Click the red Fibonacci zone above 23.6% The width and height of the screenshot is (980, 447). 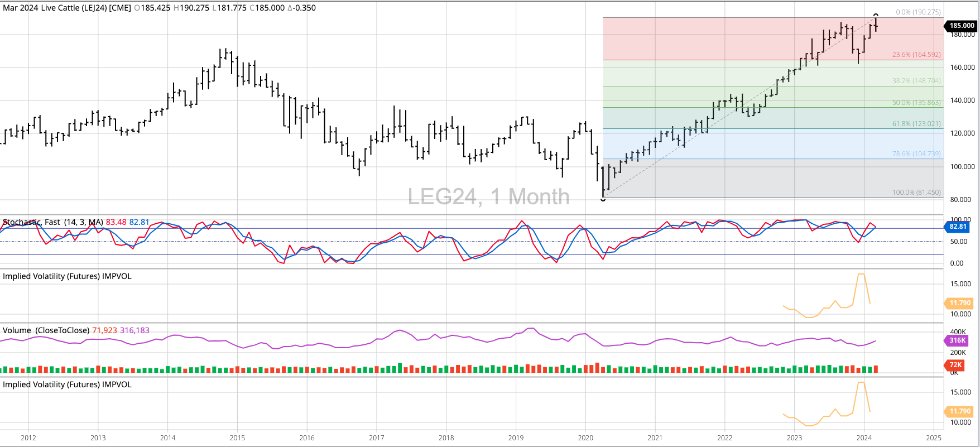726,39
